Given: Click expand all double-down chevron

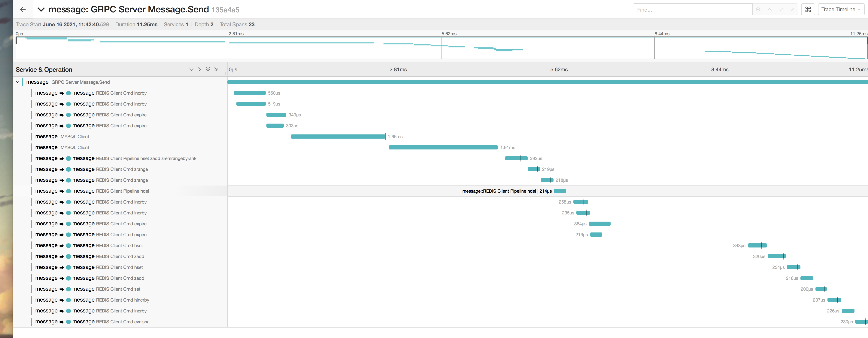Looking at the screenshot, I should [208, 69].
